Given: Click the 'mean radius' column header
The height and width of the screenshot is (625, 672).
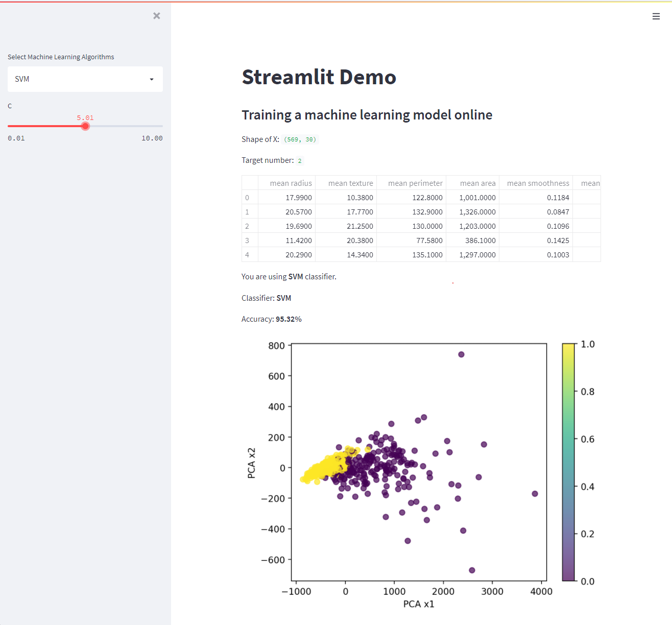Looking at the screenshot, I should 287,183.
